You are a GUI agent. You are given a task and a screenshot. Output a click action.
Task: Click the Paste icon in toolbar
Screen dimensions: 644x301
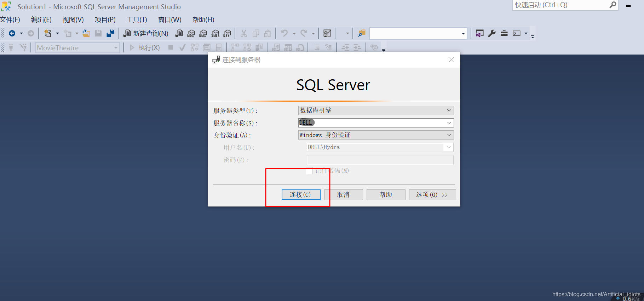pyautogui.click(x=268, y=33)
